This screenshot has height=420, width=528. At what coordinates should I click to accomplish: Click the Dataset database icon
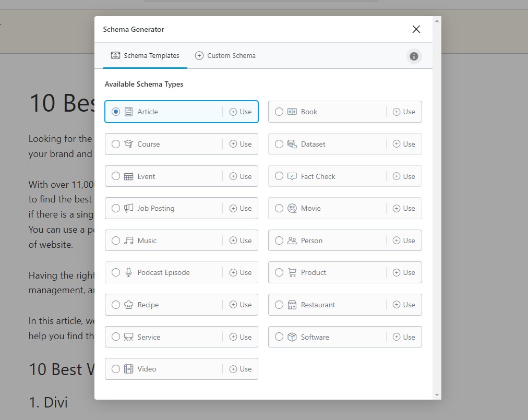292,144
